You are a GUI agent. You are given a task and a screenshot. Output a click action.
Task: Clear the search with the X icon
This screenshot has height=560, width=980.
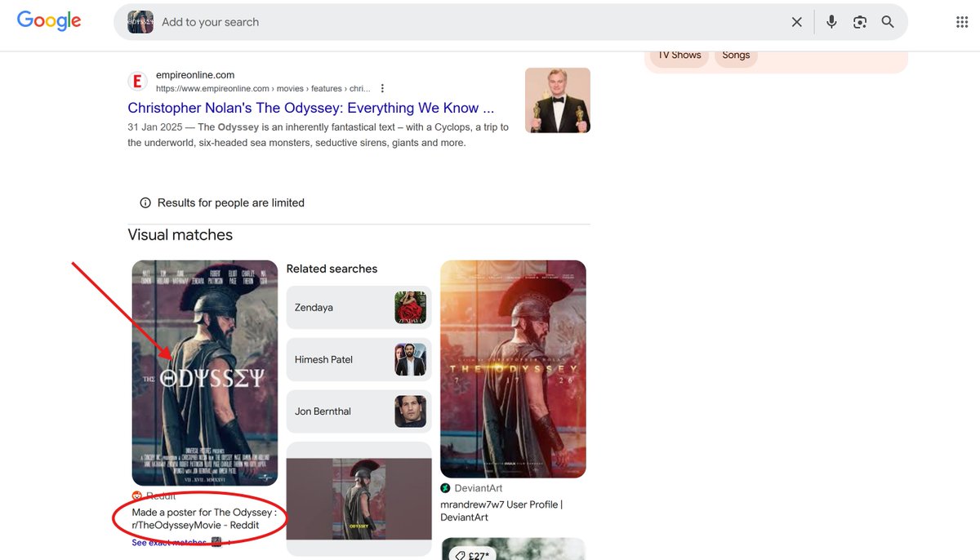(797, 22)
